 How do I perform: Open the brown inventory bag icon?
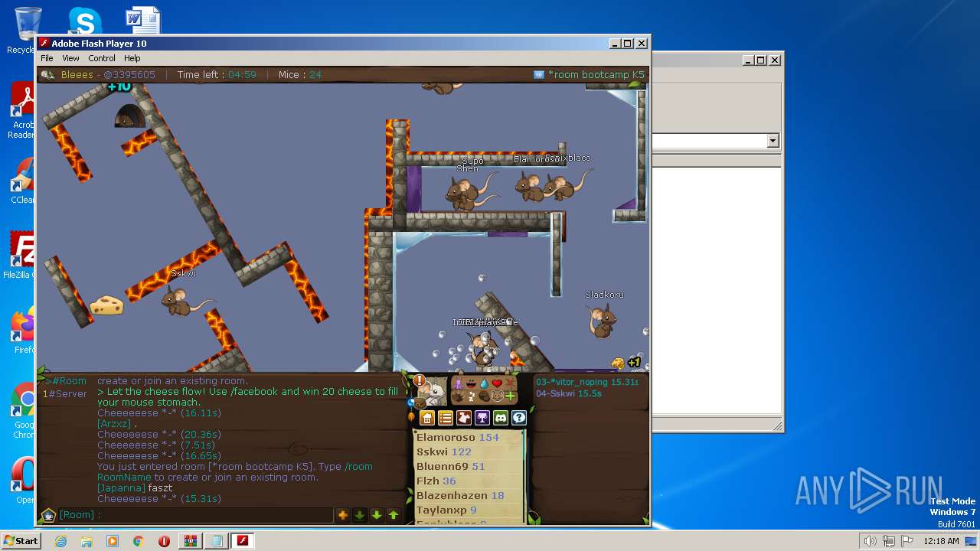pos(420,404)
